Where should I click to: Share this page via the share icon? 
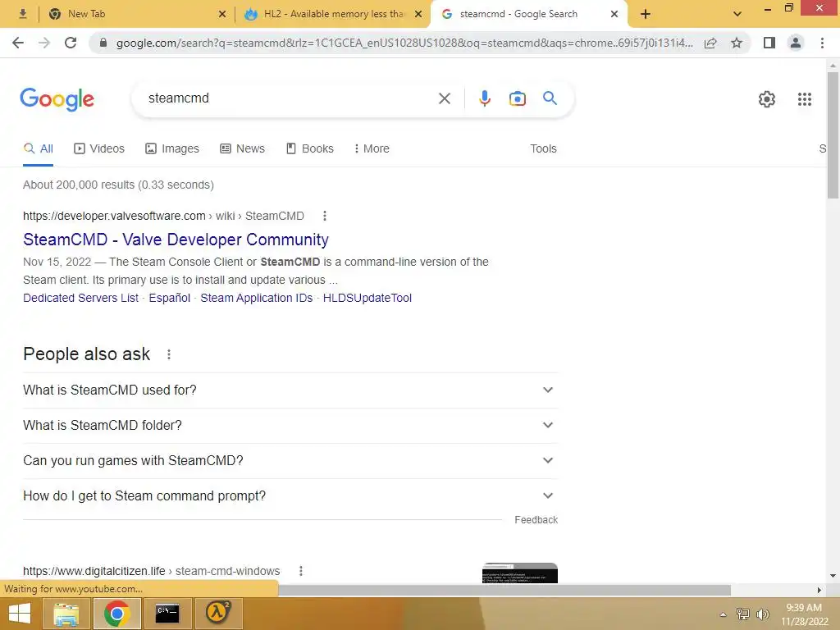[x=710, y=43]
